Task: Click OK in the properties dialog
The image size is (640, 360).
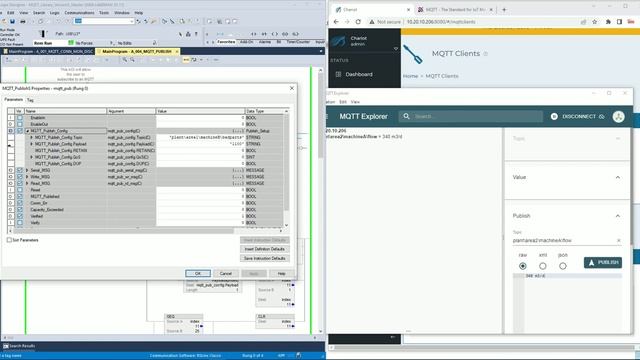Action: (198, 273)
